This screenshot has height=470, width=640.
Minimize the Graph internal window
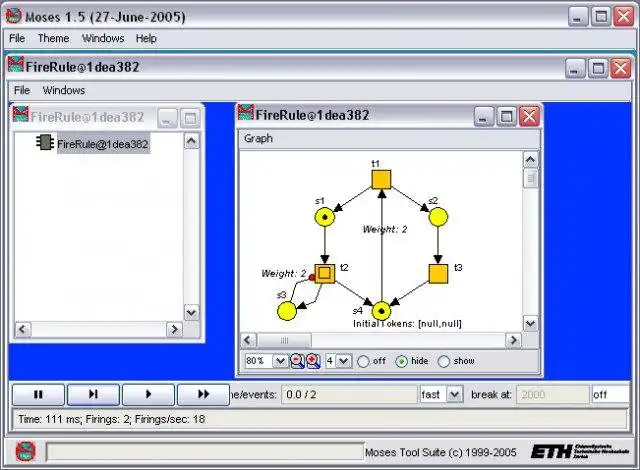coord(484,117)
